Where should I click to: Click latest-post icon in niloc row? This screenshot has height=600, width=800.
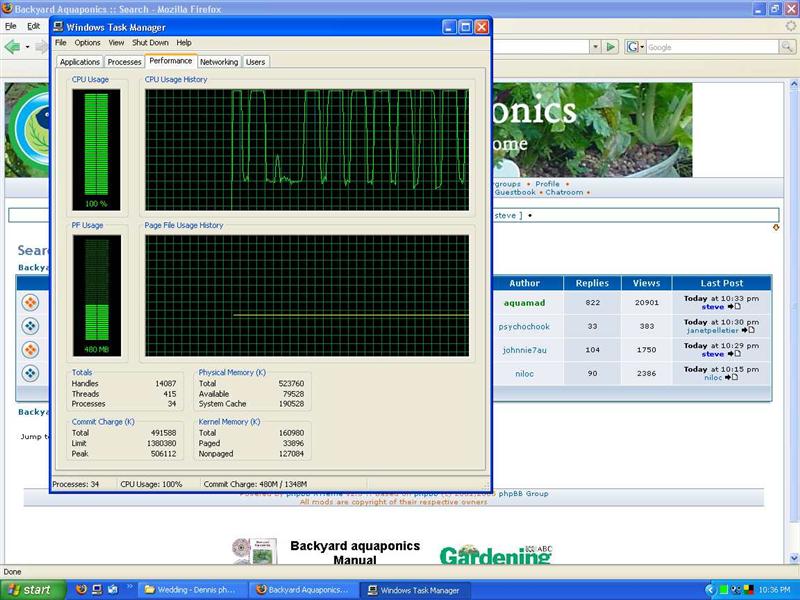(733, 377)
